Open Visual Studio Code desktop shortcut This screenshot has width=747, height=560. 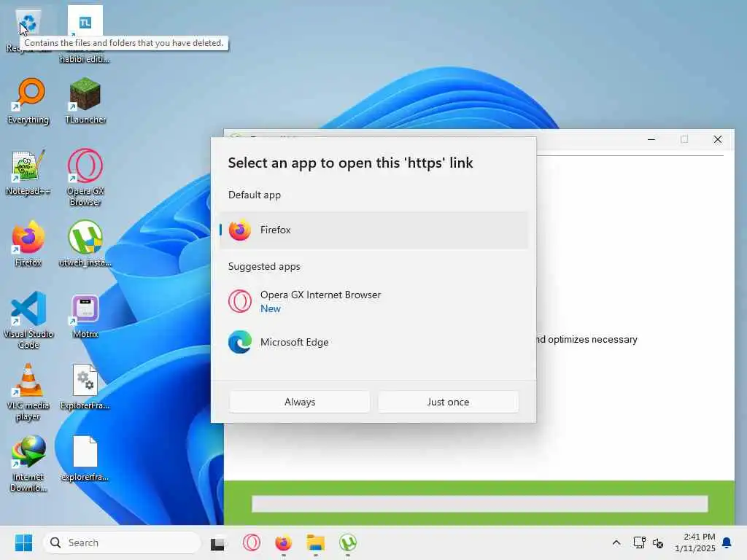[28, 320]
